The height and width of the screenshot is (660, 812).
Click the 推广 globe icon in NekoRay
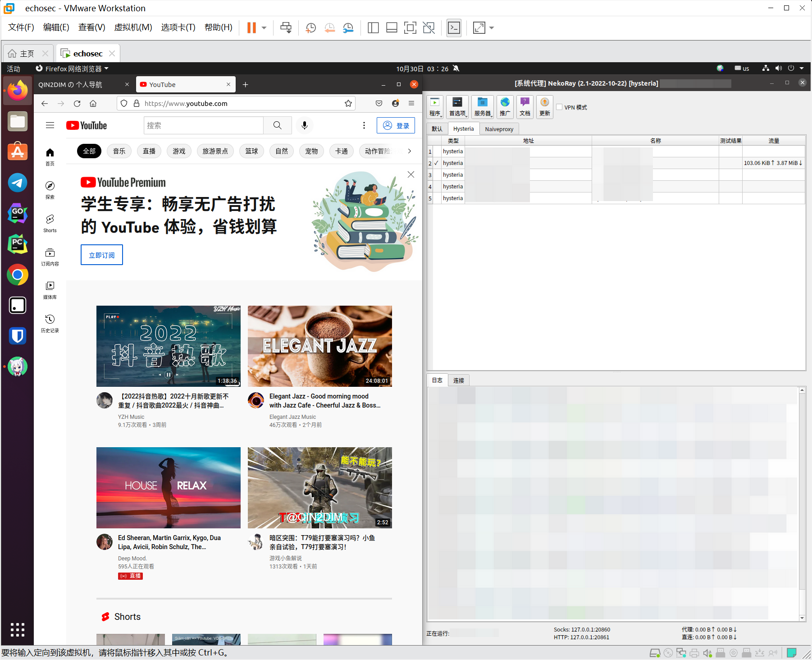point(505,107)
